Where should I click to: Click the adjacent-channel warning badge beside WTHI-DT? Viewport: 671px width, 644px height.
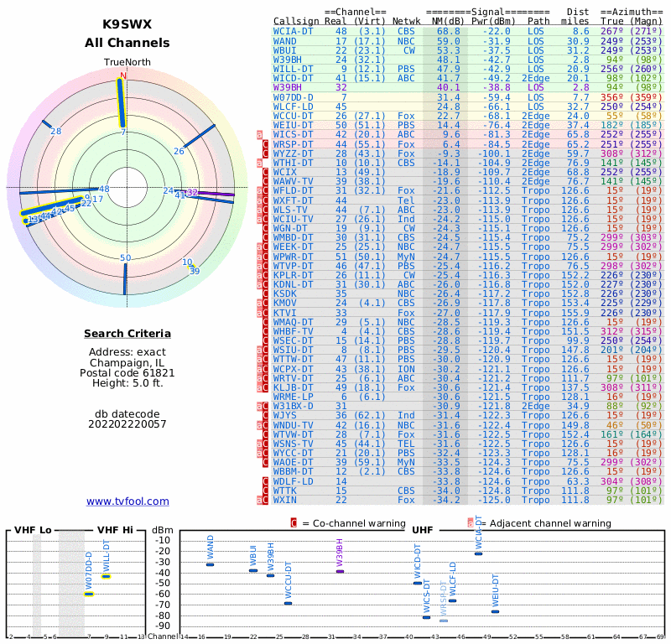259,163
